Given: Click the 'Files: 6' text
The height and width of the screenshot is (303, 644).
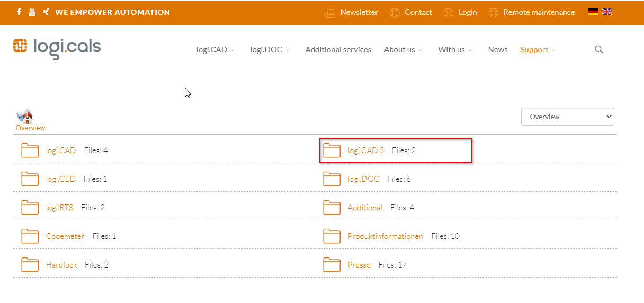Looking at the screenshot, I should click(x=399, y=179).
